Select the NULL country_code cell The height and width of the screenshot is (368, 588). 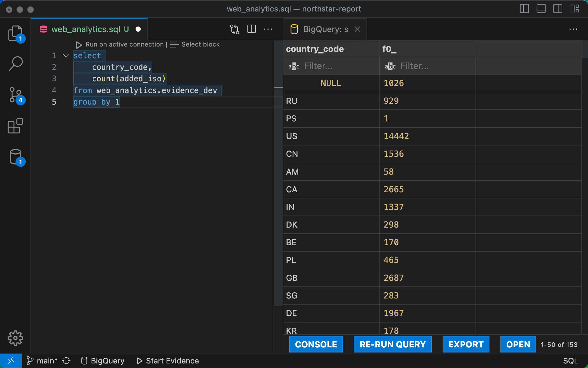tap(331, 83)
